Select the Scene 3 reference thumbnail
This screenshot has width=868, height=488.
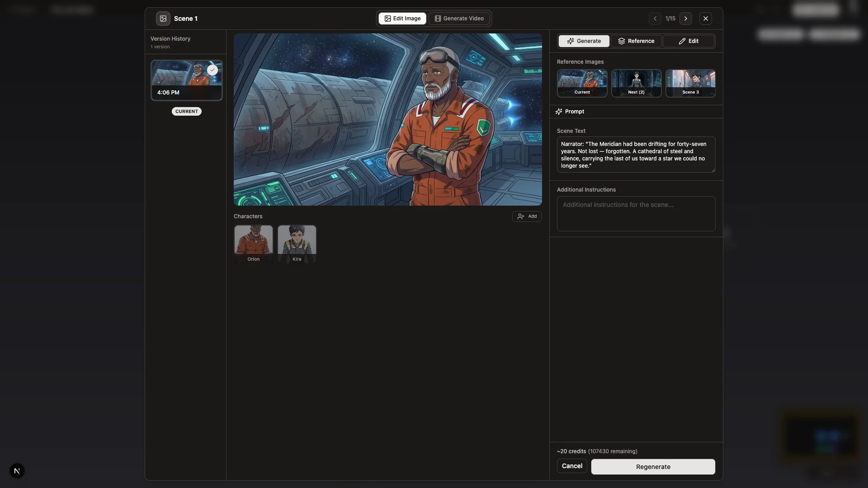tap(690, 83)
